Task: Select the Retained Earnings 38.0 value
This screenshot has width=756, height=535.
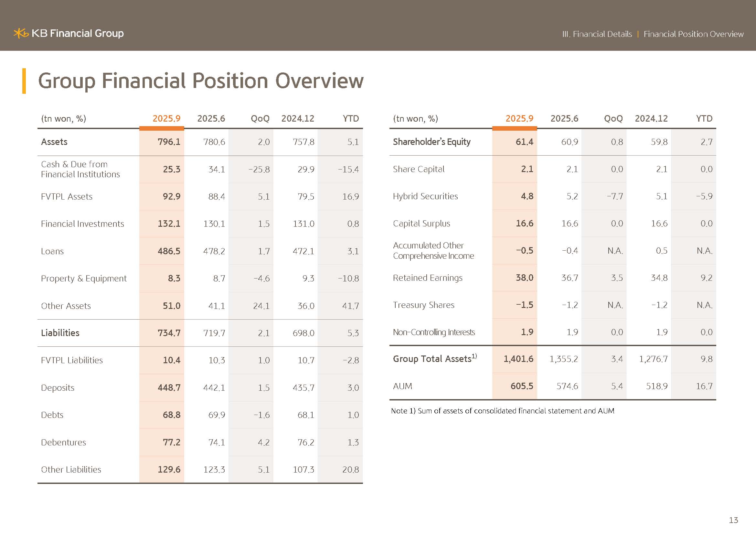Action: tap(524, 278)
